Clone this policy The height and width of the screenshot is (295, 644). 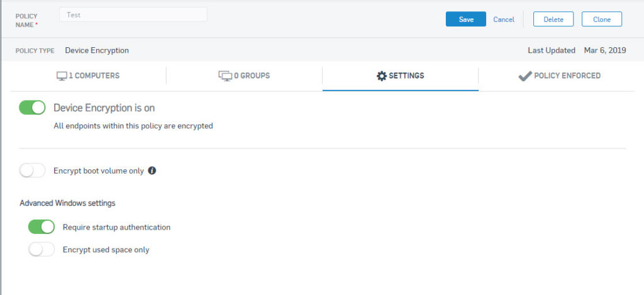pyautogui.click(x=602, y=19)
